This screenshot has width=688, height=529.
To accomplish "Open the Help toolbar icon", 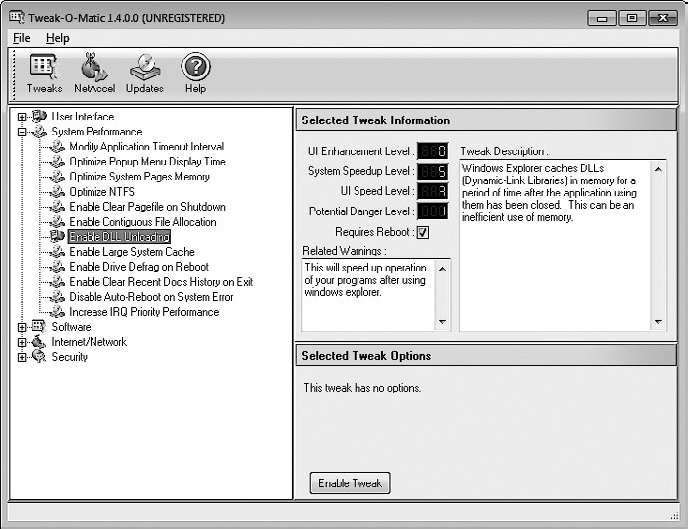I will (195, 73).
